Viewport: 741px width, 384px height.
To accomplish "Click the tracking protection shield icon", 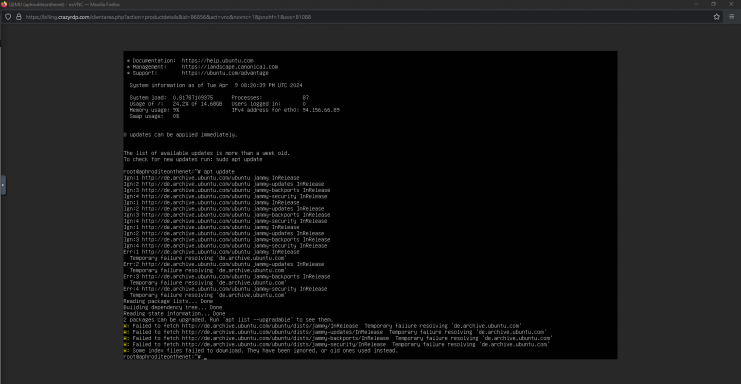I will coord(8,17).
